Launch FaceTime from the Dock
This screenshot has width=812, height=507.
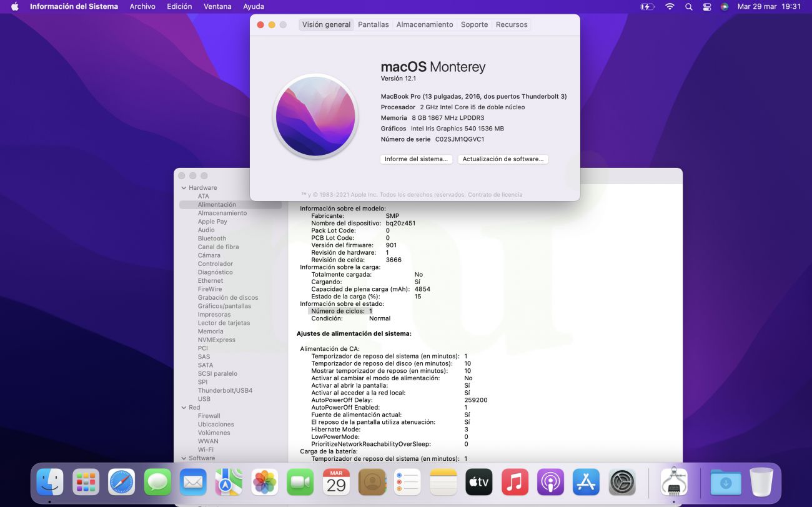(x=300, y=482)
